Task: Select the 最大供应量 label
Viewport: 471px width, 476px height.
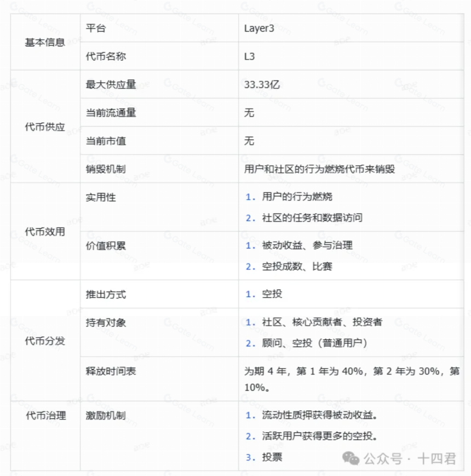Action: 111,84
